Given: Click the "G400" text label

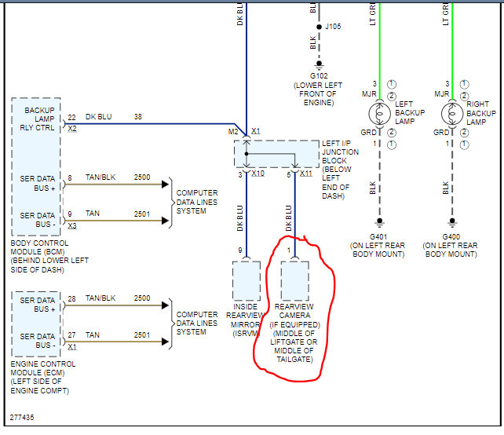Looking at the screenshot, I should click(451, 237).
